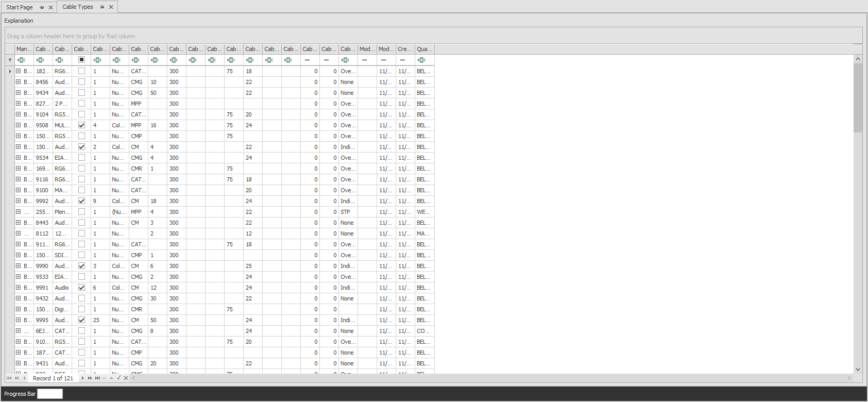The image size is (868, 402).
Task: Open filter operator icon under Qua... column
Action: coord(421,60)
